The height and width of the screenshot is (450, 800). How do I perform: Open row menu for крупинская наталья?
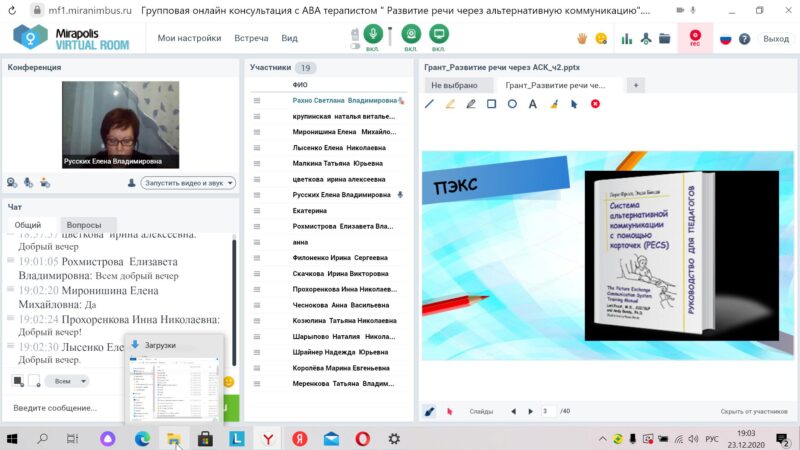(257, 116)
